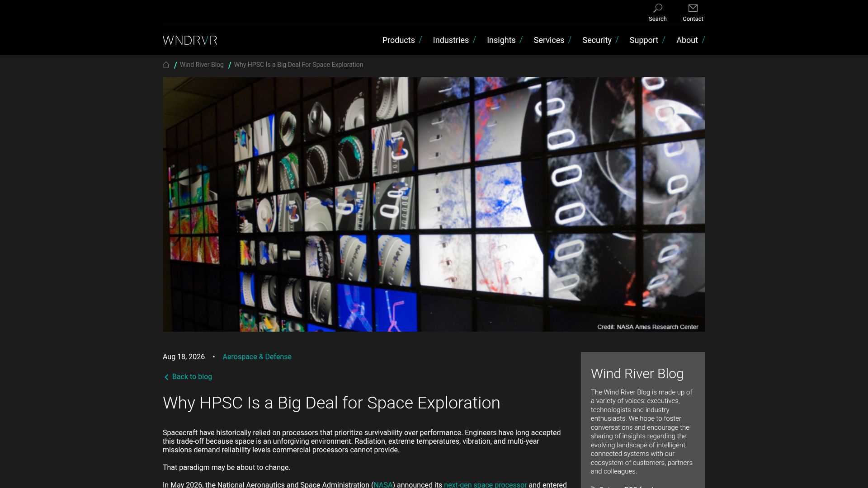Open the Support menu
868x488 pixels.
pyautogui.click(x=643, y=40)
